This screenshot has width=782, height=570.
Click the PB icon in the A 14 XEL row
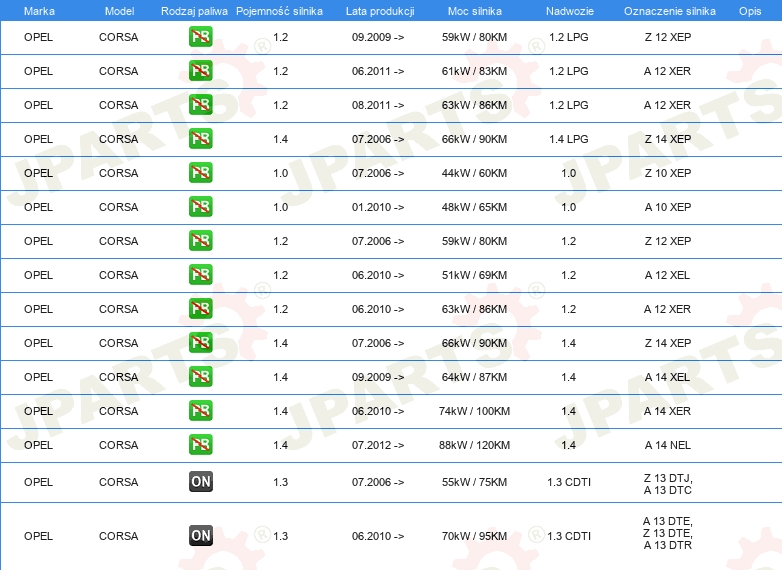click(x=200, y=377)
